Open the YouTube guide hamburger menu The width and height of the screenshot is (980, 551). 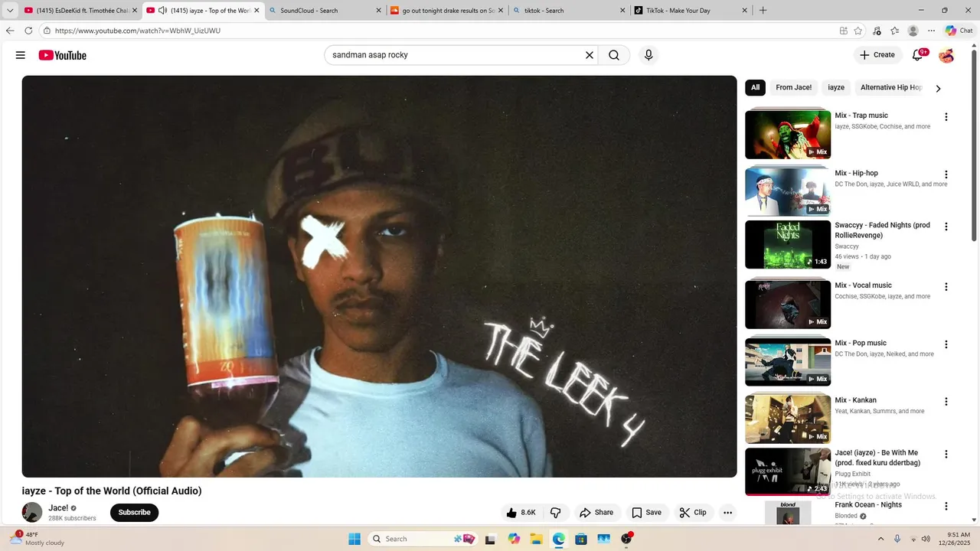pyautogui.click(x=21, y=55)
